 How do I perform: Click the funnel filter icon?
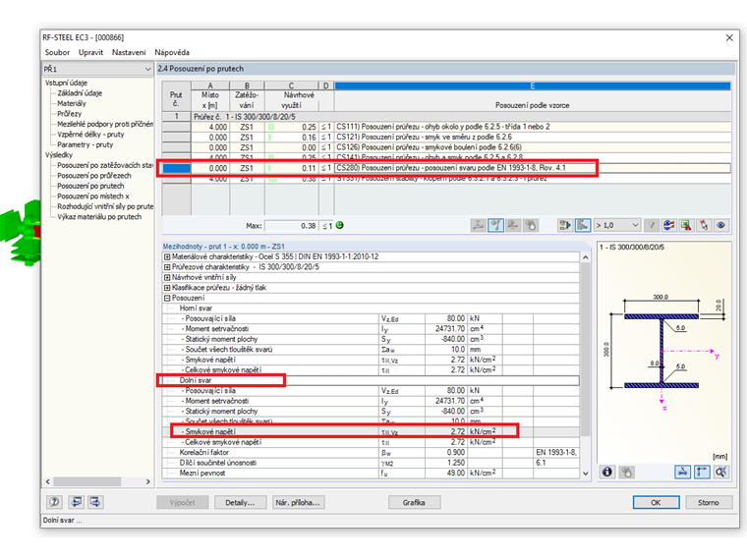click(x=652, y=225)
